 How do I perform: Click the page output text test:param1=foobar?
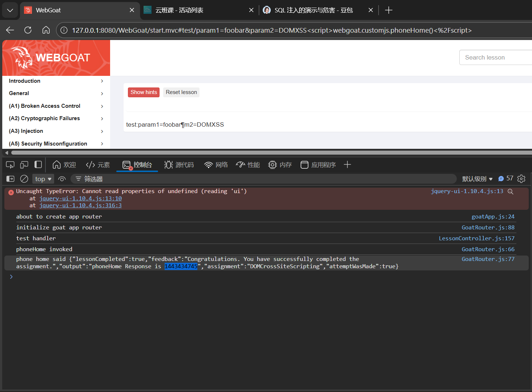[175, 124]
